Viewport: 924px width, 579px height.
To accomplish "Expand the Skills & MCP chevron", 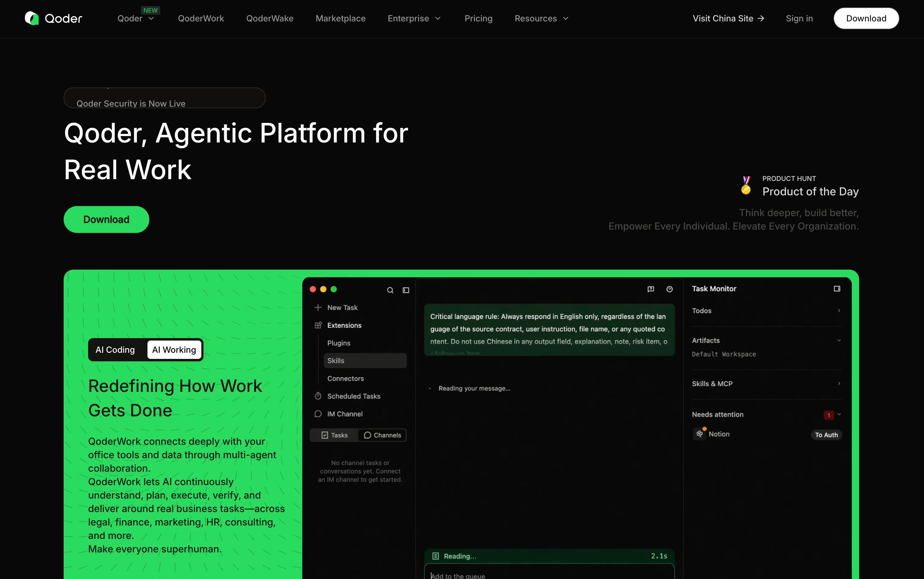I will 839,383.
